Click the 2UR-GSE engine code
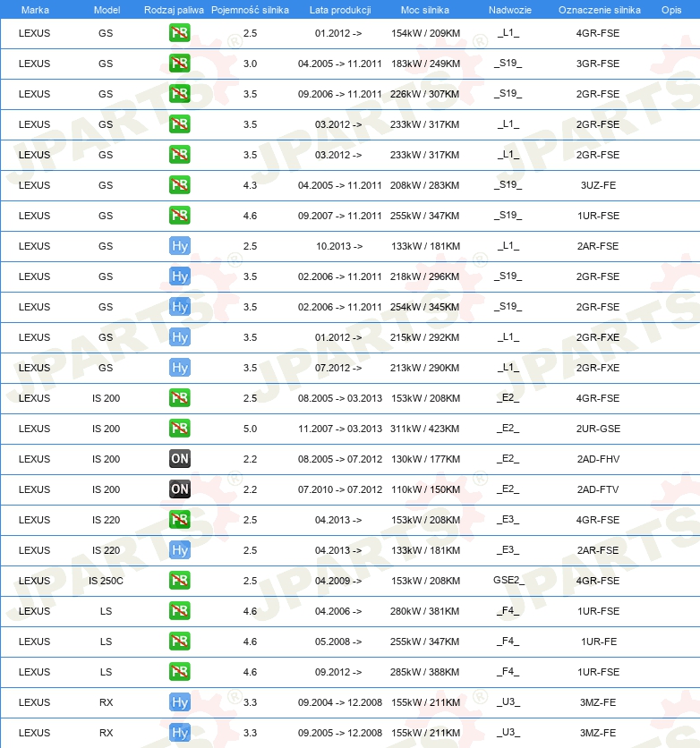700x748 pixels. pyautogui.click(x=598, y=429)
